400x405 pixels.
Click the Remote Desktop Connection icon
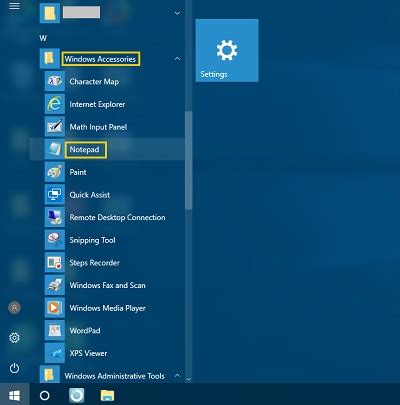coord(55,217)
